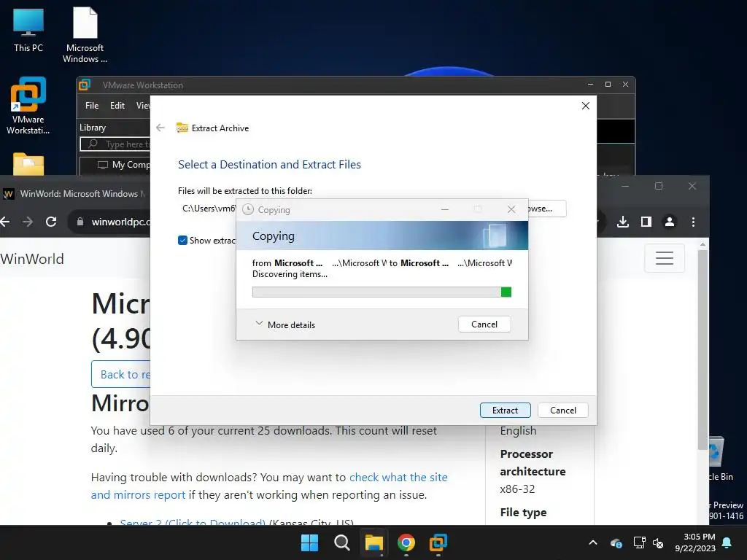The image size is (747, 560).
Task: Open Chrome profile icon
Action: (670, 222)
